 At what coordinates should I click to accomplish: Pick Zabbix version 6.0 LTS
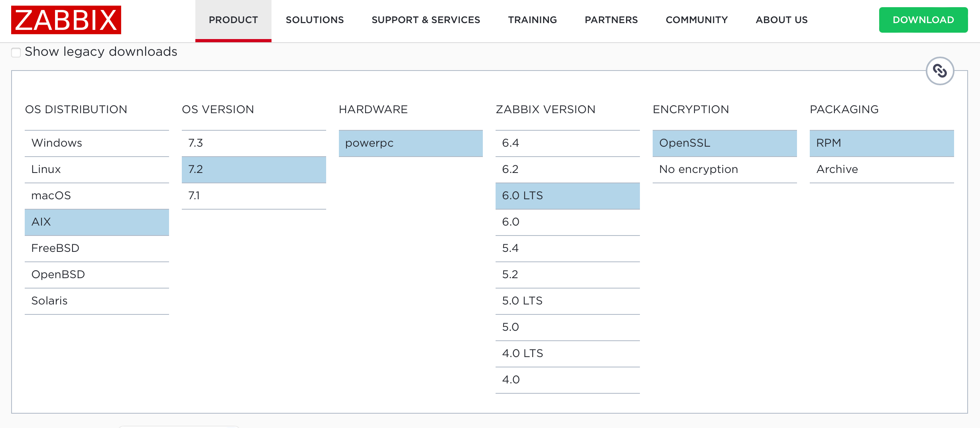pos(568,196)
